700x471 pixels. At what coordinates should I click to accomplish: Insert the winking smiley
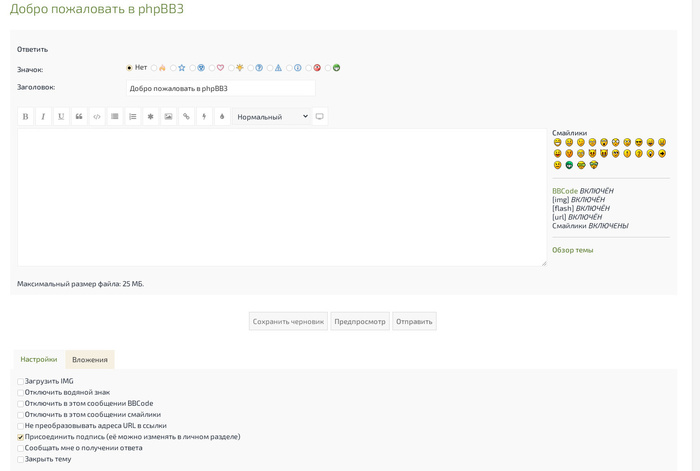coord(581,142)
